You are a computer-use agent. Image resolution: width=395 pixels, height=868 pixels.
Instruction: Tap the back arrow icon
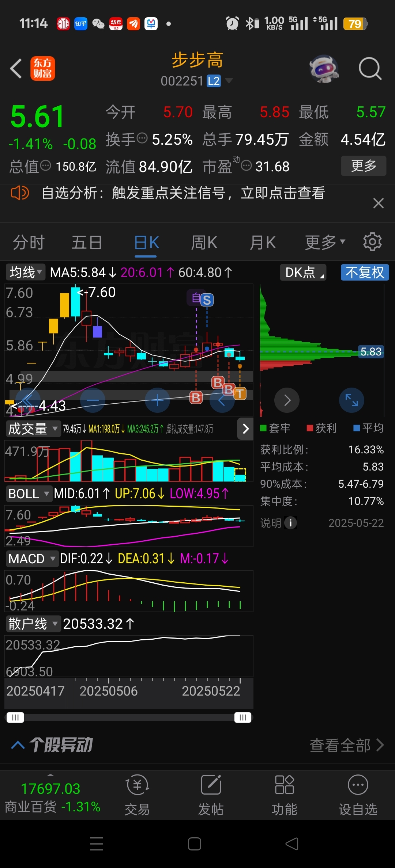pos(16,68)
